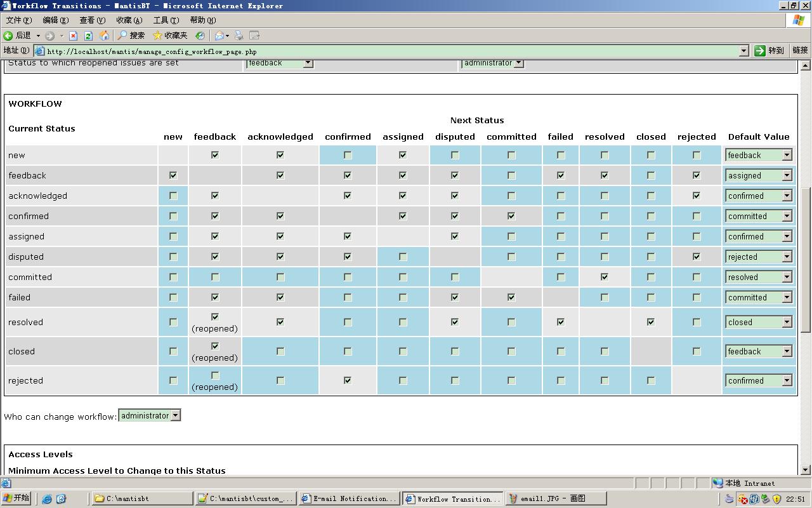Stop loading the page
Viewport: 812px width, 508px height.
tap(73, 36)
